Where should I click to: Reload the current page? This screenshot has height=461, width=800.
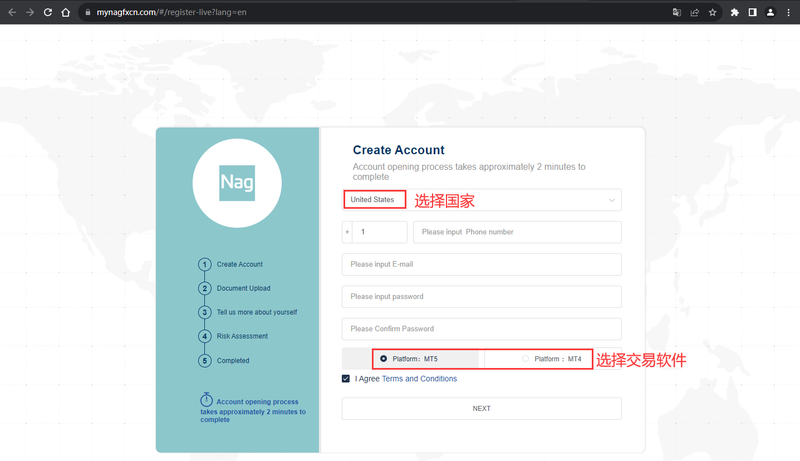click(48, 12)
